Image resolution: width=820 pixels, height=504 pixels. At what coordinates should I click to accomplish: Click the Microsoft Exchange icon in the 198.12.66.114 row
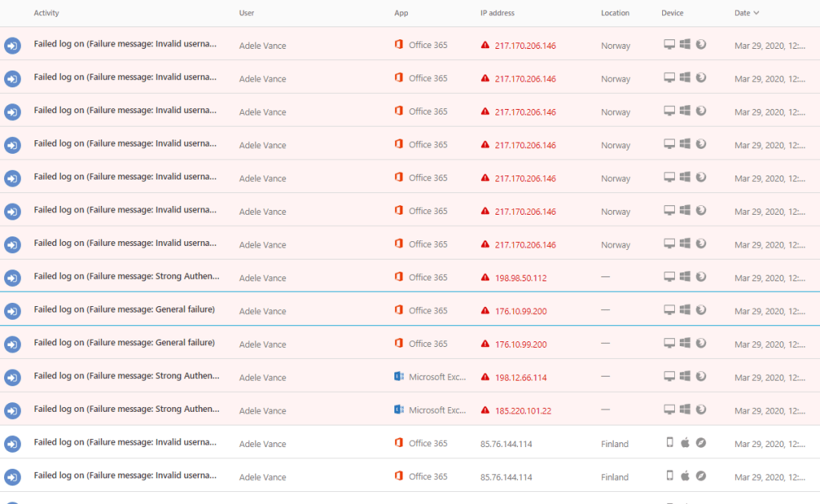(398, 377)
